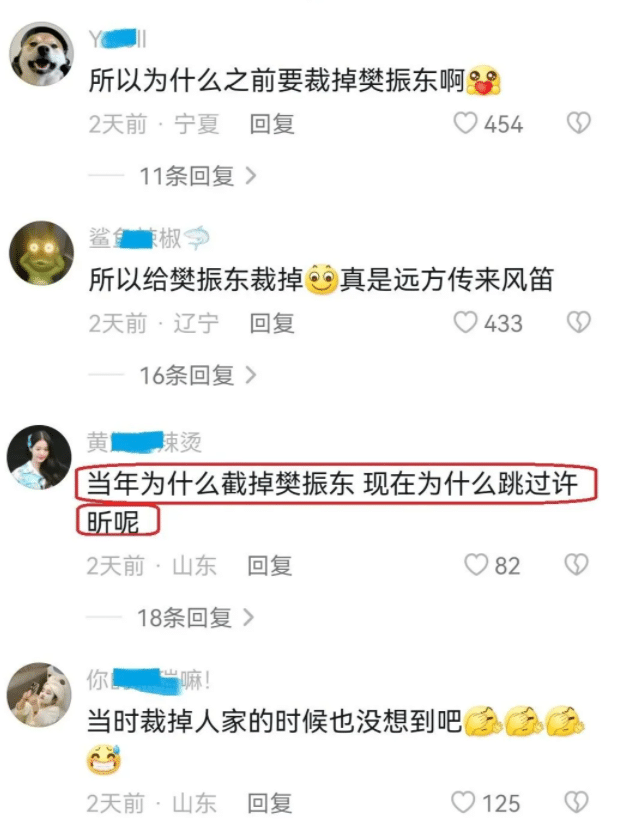
Task: Tap broken-heart icon on 辽宁 comment
Action: click(x=579, y=323)
